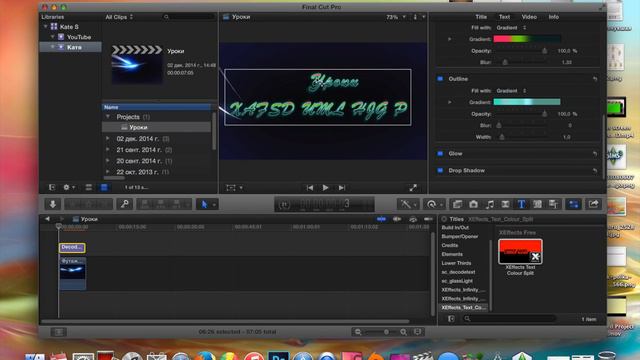
Task: Open the Generators browser
Action: tap(537, 204)
